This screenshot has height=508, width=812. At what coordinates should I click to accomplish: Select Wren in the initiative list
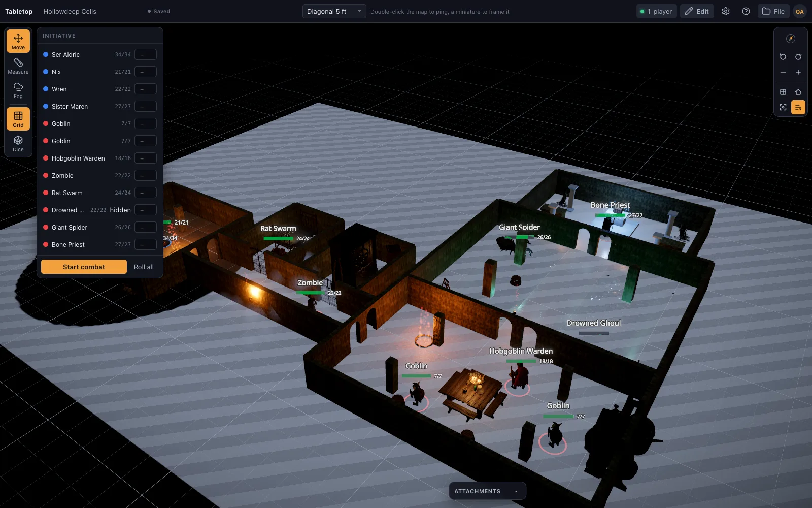coord(100,89)
